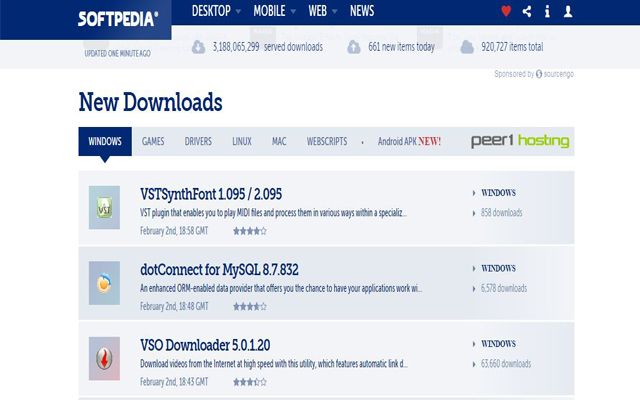
Task: Click the VSTSynthFont star rating
Action: point(250,231)
